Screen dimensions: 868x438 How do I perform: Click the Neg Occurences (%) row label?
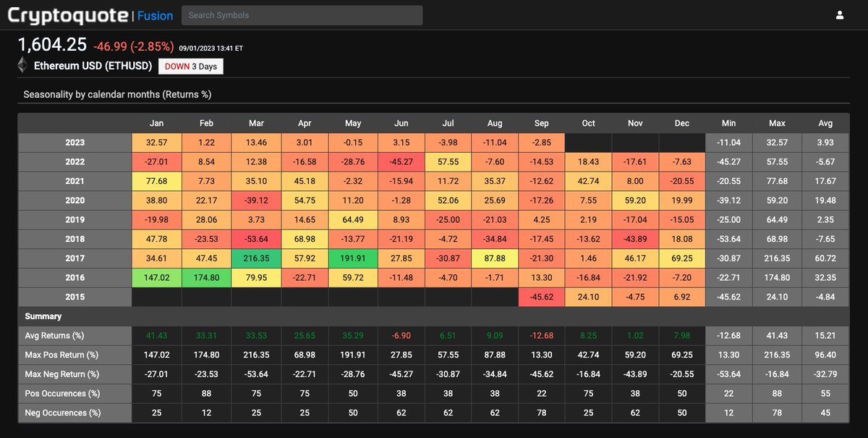pyautogui.click(x=75, y=413)
